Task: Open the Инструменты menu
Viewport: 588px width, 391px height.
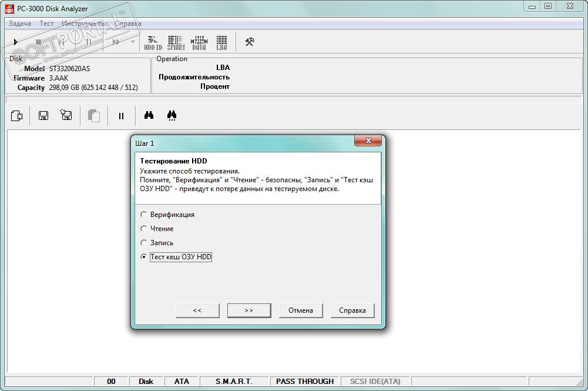Action: click(84, 24)
